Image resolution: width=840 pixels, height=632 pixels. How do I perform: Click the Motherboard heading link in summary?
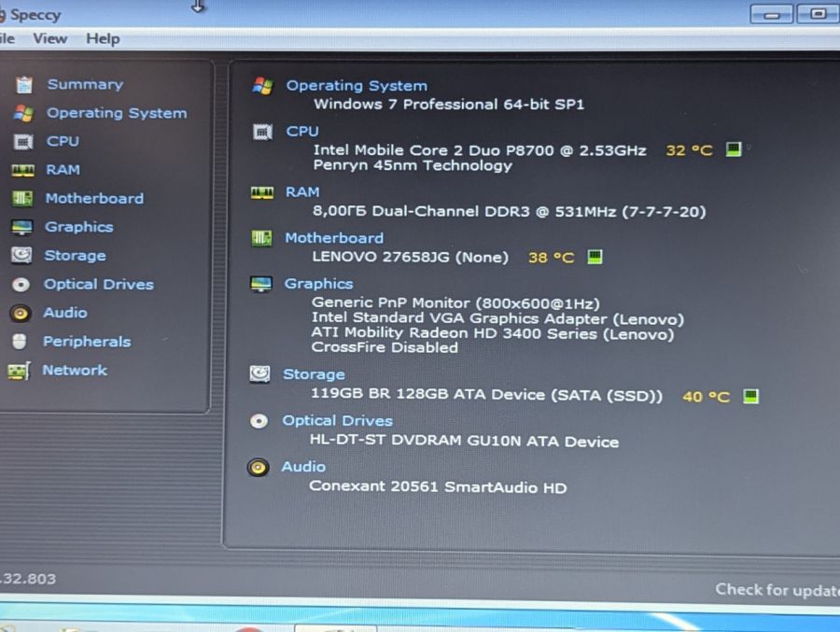334,238
